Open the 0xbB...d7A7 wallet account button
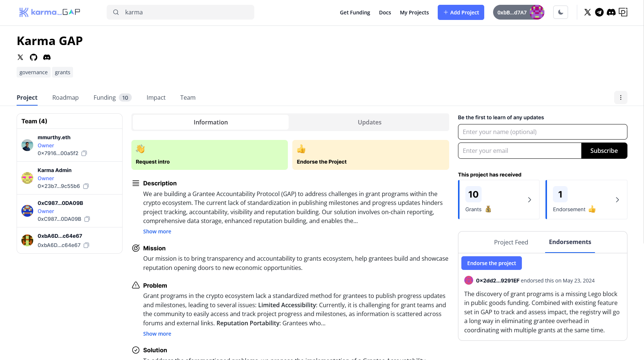 519,12
